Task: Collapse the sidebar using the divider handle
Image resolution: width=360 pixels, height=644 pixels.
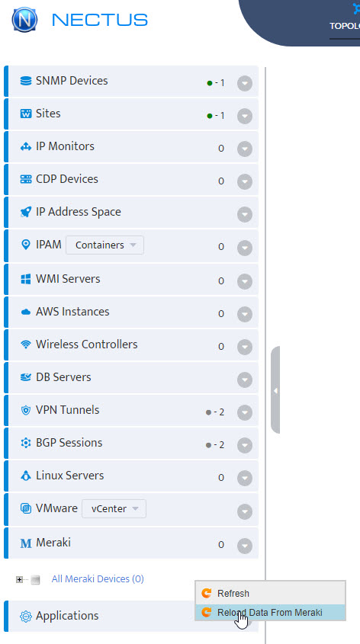Action: [x=275, y=390]
